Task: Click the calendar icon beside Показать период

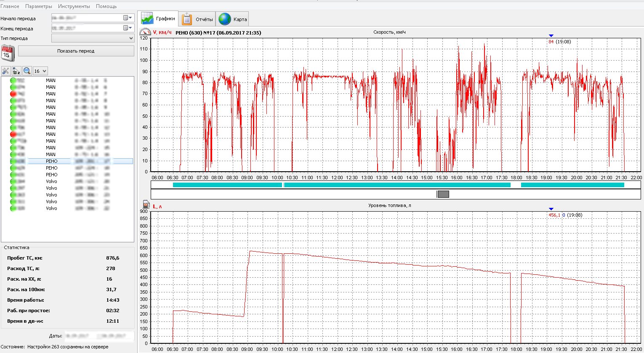Action: pos(8,53)
